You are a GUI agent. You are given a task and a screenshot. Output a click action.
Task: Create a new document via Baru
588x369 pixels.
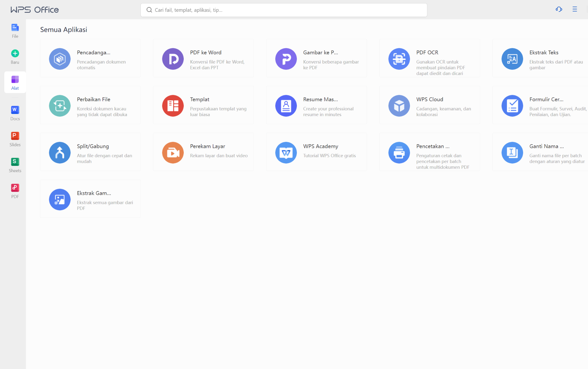tap(15, 56)
